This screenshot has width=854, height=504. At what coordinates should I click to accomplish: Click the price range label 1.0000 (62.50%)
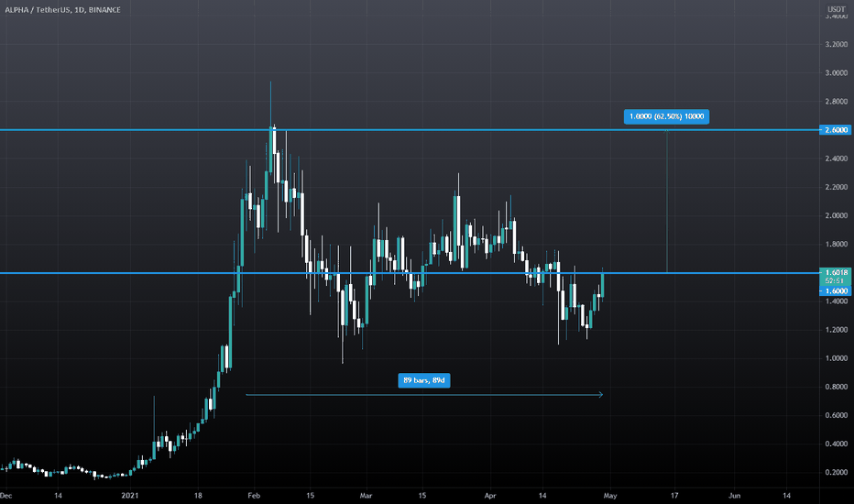pyautogui.click(x=667, y=116)
